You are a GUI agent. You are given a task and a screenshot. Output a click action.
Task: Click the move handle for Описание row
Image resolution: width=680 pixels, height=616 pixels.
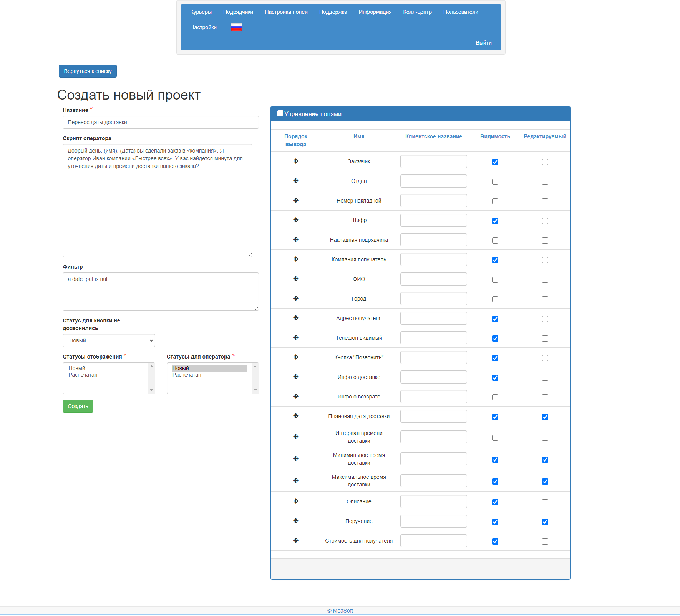point(296,501)
